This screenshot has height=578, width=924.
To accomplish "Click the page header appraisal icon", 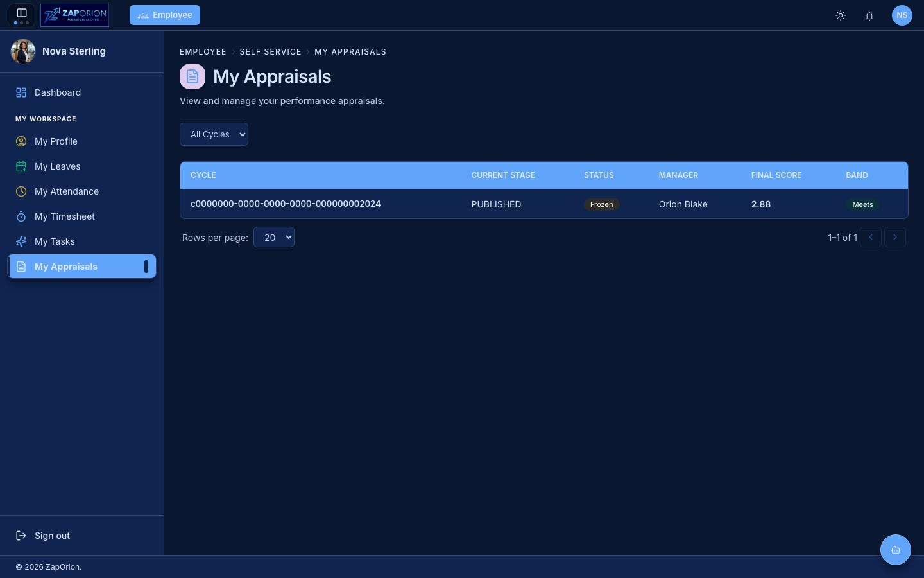I will (193, 76).
